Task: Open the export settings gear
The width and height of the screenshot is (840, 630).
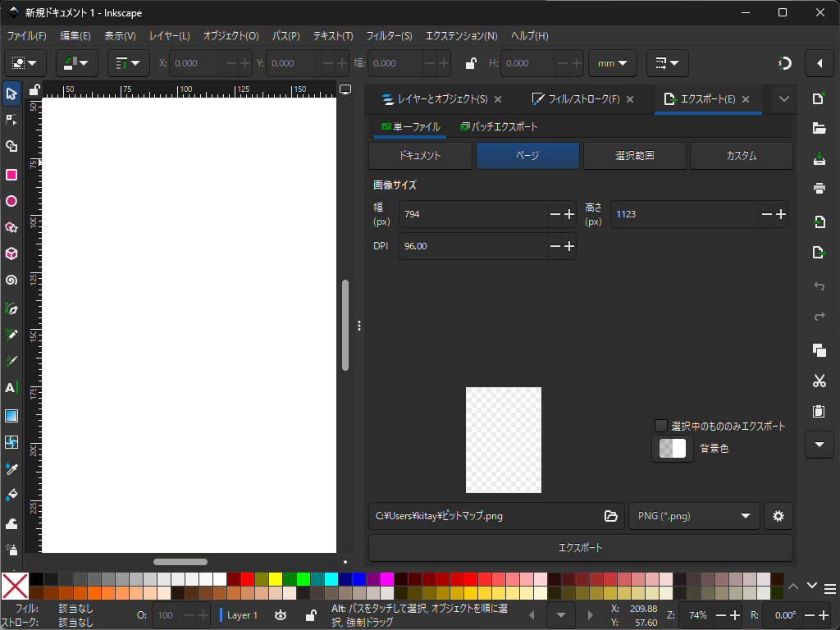Action: pyautogui.click(x=778, y=516)
